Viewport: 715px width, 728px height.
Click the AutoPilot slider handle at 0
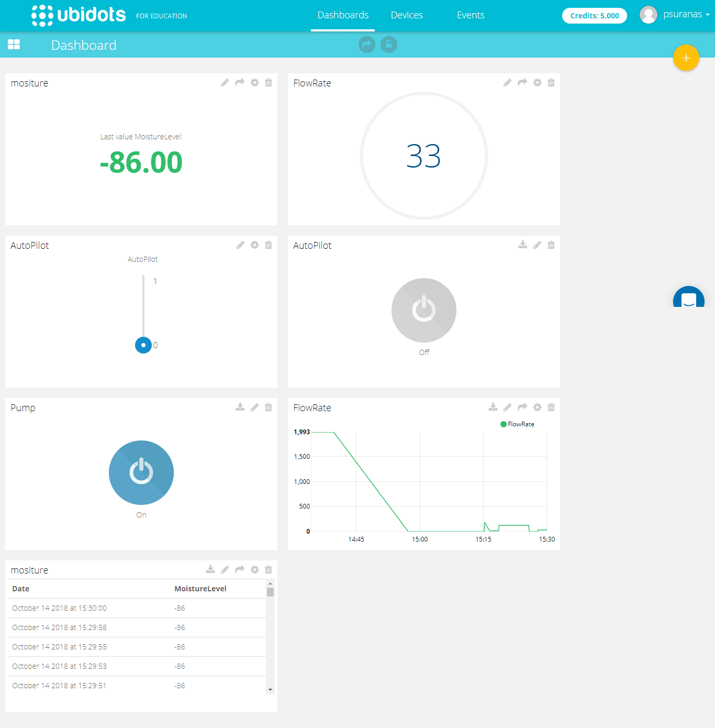click(143, 345)
